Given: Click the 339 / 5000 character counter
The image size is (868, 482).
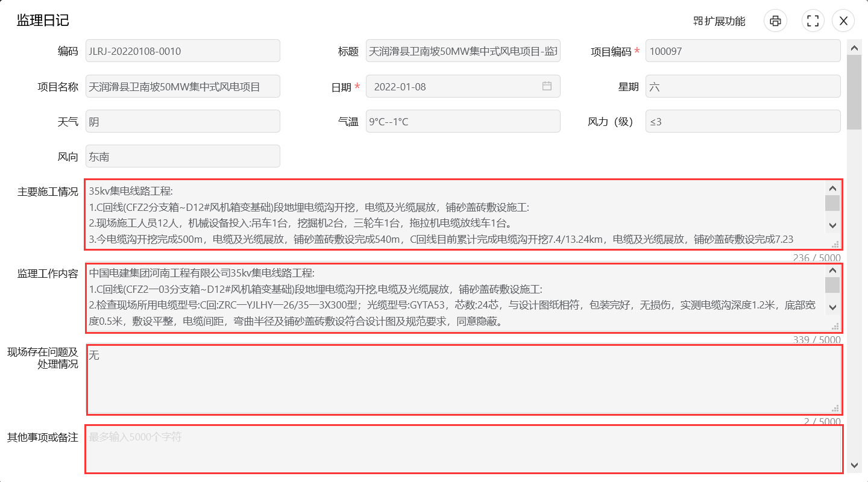Looking at the screenshot, I should point(817,340).
